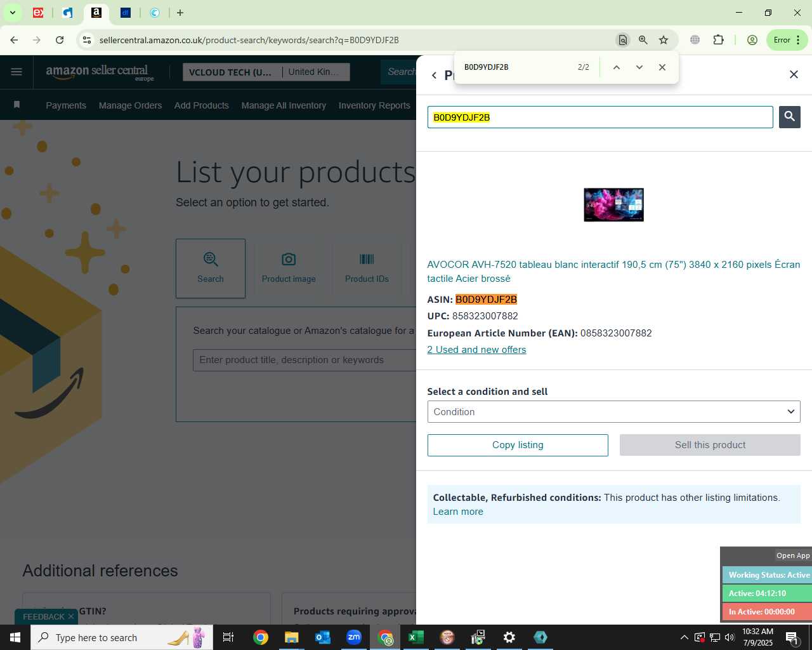Open the tab search dropdown arrow
Image resolution: width=812 pixels, height=650 pixels.
pyautogui.click(x=12, y=13)
